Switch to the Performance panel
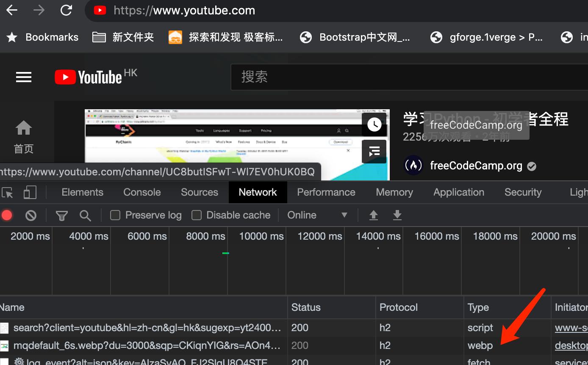The height and width of the screenshot is (365, 588). point(326,192)
